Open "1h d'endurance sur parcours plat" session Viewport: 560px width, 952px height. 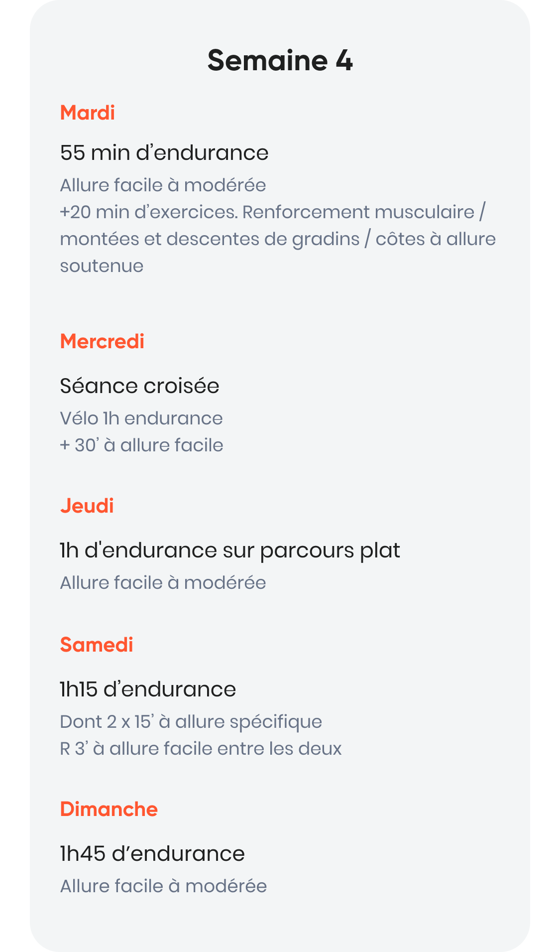[229, 550]
